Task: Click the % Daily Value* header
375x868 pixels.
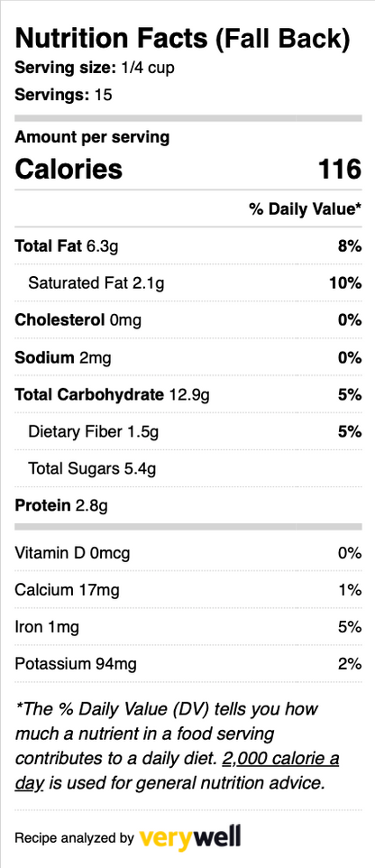Action: click(x=306, y=208)
